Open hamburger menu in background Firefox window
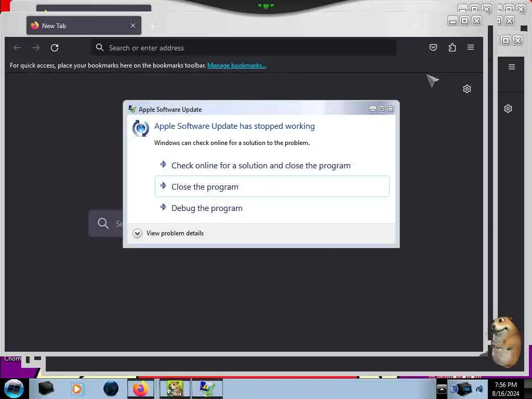The height and width of the screenshot is (399, 532). click(x=512, y=67)
